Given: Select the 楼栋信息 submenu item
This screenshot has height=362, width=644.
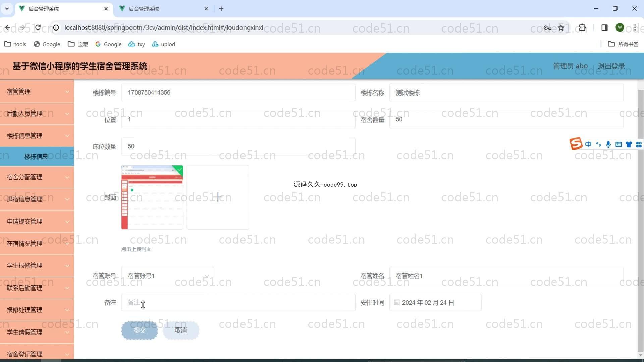Looking at the screenshot, I should [x=37, y=156].
